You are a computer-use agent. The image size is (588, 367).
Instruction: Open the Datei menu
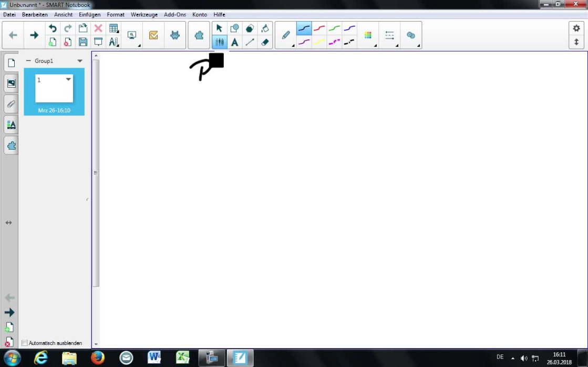point(9,15)
